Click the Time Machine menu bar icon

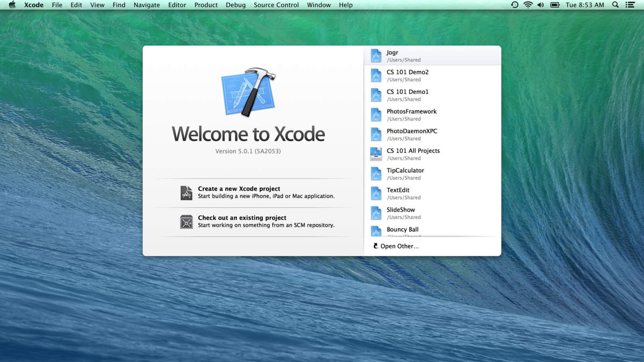point(514,5)
